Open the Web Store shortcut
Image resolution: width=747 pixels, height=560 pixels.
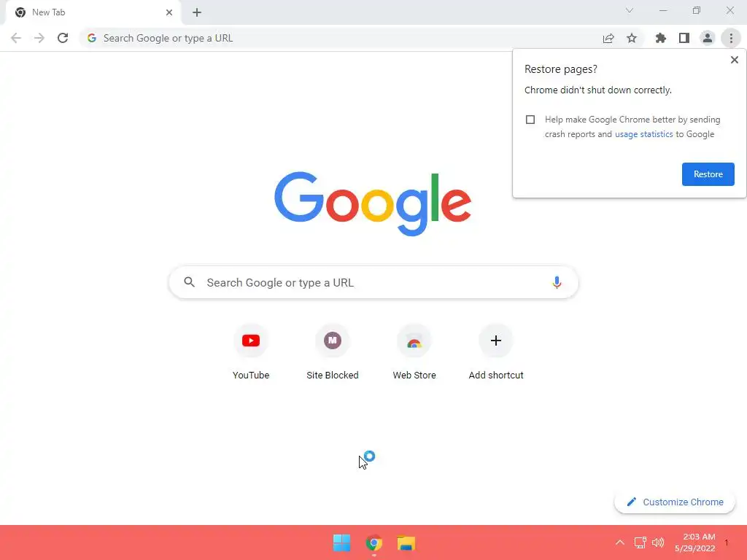click(414, 352)
